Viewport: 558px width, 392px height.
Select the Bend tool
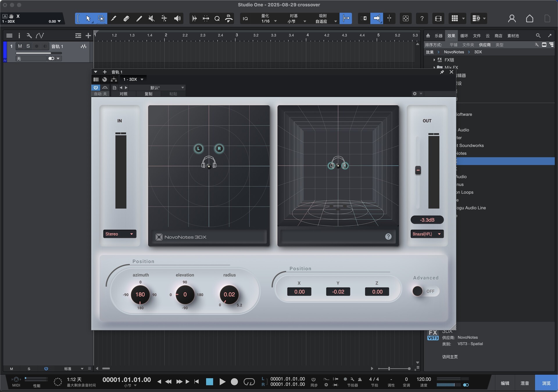tap(164, 19)
